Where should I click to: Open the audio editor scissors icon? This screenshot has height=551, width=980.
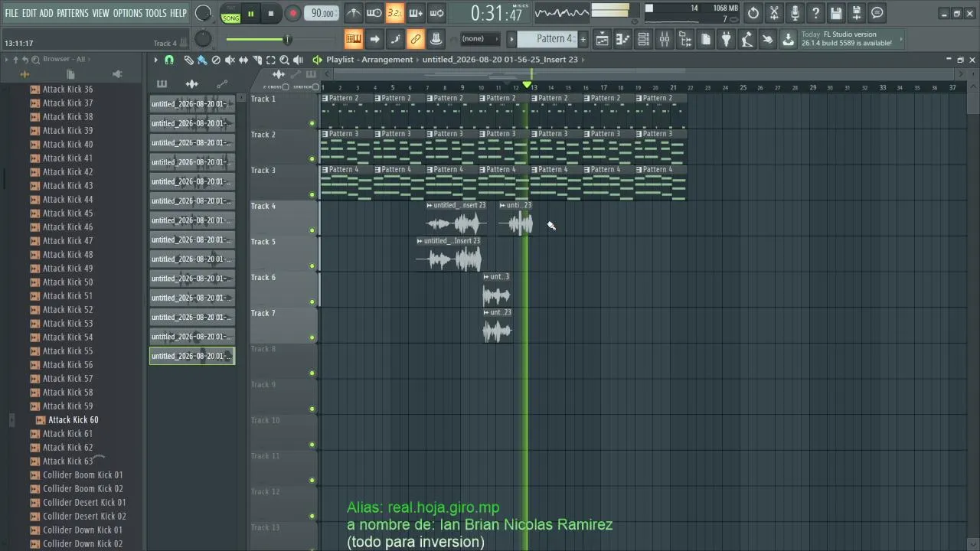tap(774, 13)
